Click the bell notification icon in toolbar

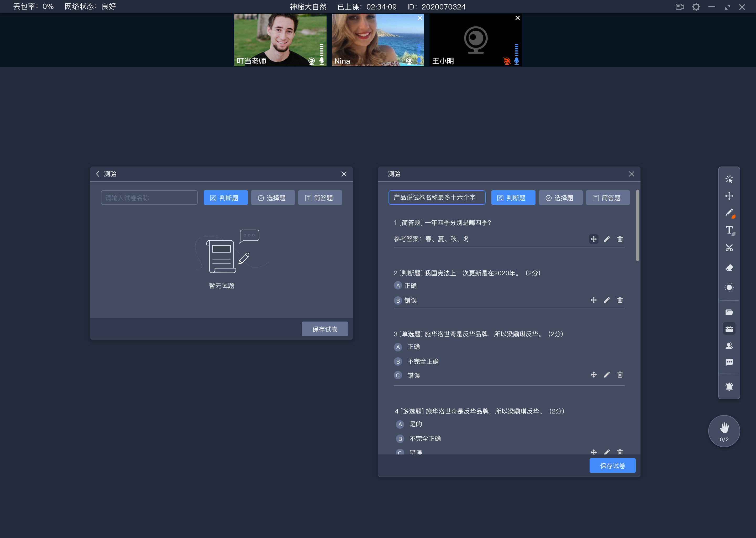click(730, 384)
